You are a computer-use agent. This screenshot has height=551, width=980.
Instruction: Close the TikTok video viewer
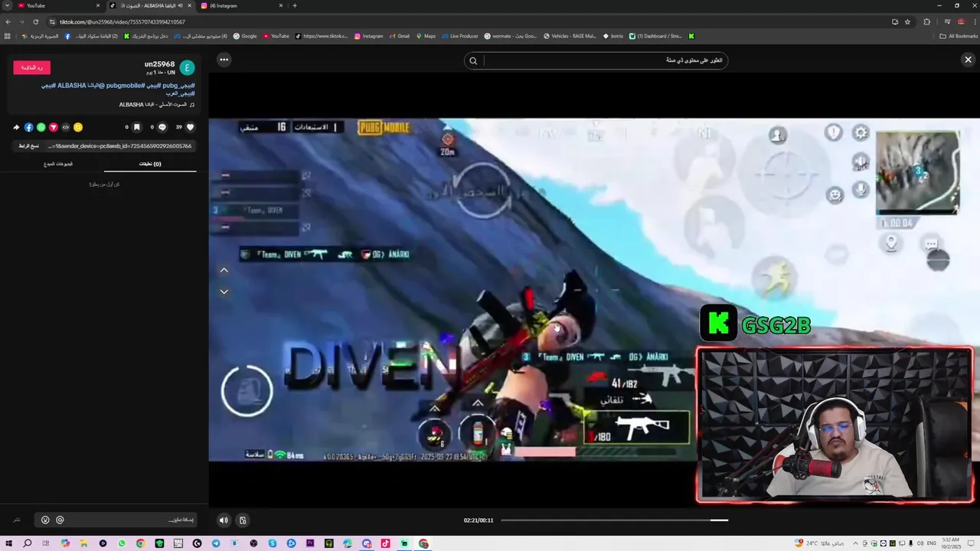[x=968, y=60]
